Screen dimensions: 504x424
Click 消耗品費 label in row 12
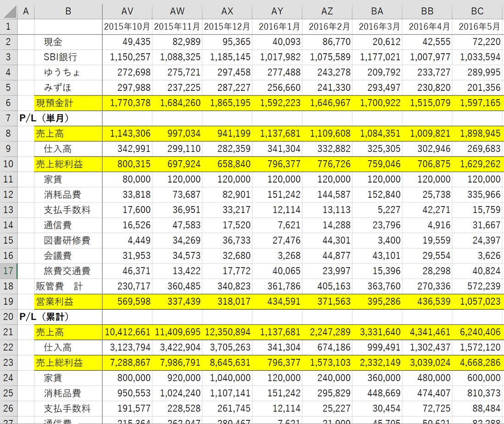68,195
